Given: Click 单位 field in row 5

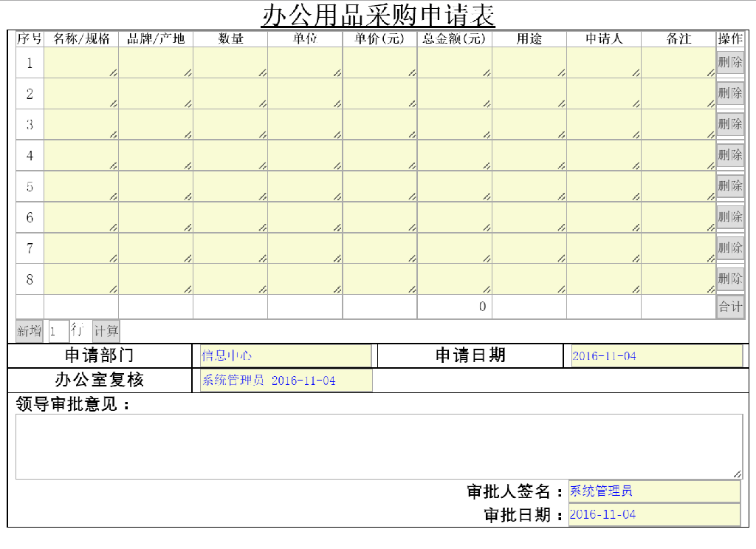Looking at the screenshot, I should 305,186.
